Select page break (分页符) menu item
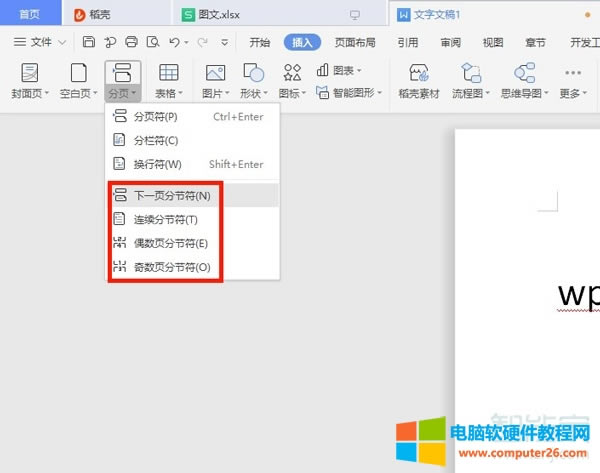Viewport: 600px width, 473px height. [x=155, y=117]
